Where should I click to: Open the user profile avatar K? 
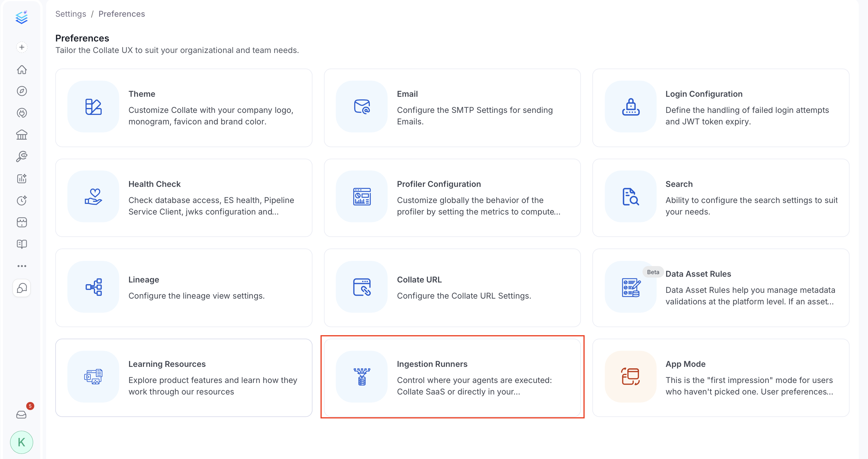(x=22, y=442)
